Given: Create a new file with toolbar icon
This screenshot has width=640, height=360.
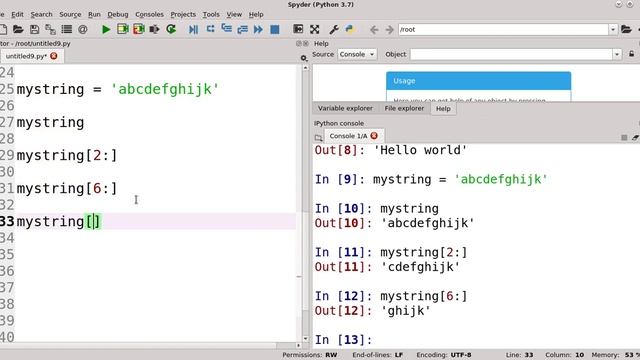Looking at the screenshot, I should click(3, 29).
